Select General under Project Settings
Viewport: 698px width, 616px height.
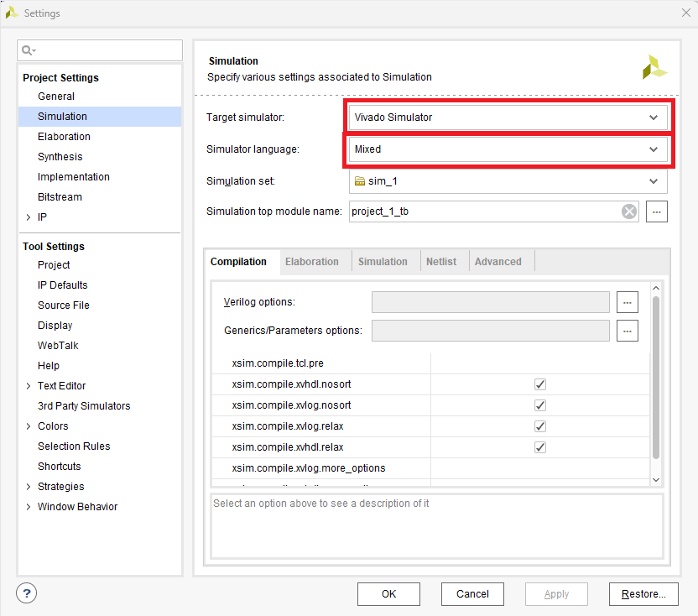click(56, 97)
